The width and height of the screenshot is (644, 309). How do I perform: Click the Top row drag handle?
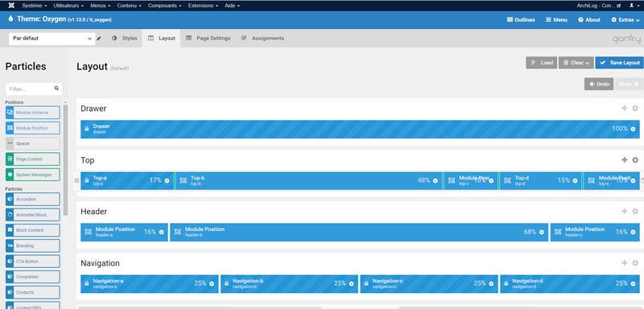pyautogui.click(x=76, y=180)
